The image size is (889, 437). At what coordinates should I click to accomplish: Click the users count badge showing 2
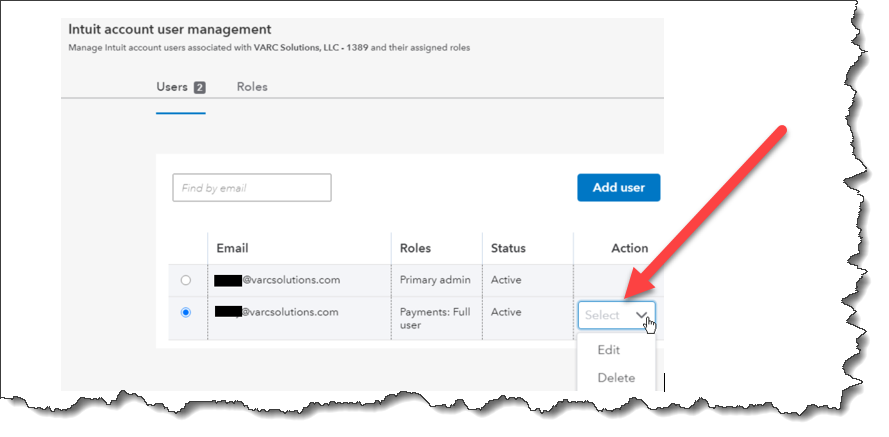tap(199, 87)
